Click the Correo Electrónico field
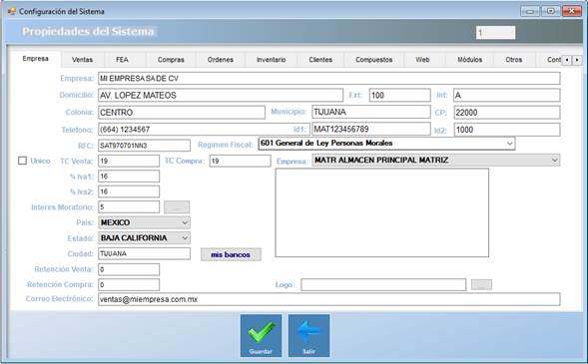Image resolution: width=588 pixels, height=364 pixels. coord(328,299)
